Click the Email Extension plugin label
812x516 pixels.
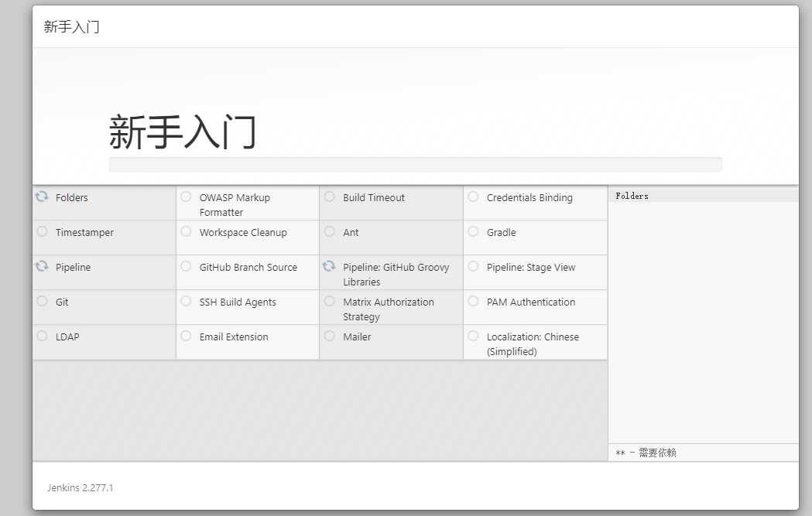pyautogui.click(x=234, y=337)
